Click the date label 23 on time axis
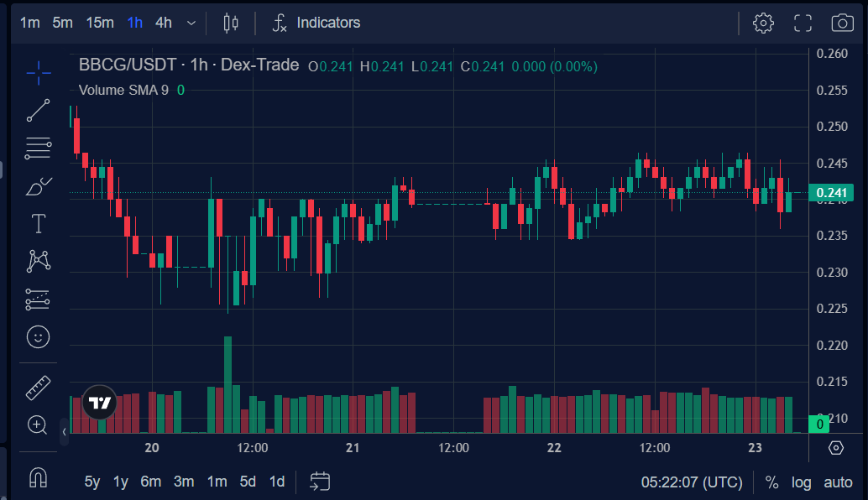The image size is (868, 500). [x=755, y=448]
